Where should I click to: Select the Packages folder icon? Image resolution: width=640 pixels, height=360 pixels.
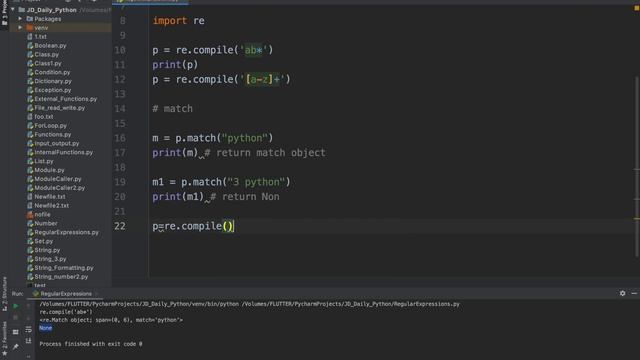[30, 19]
